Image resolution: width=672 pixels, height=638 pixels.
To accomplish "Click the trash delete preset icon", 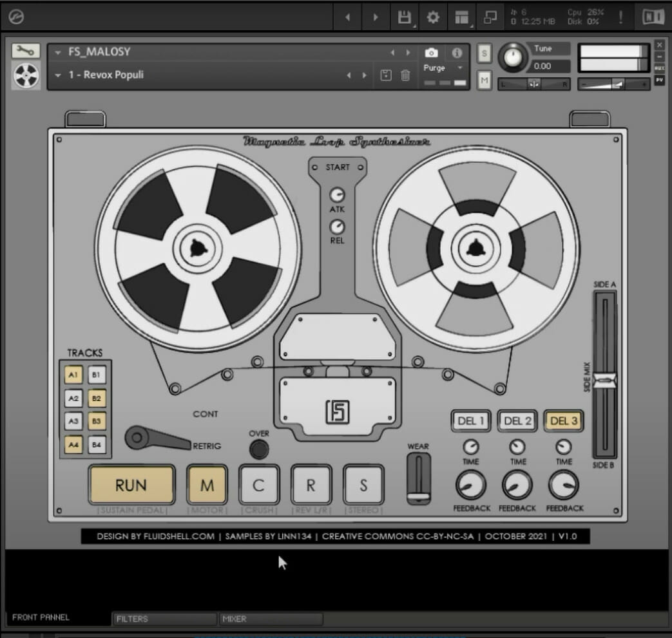I will [x=405, y=75].
